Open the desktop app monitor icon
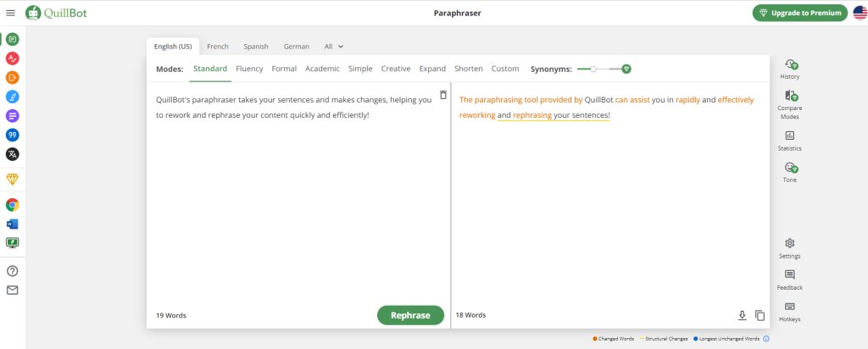Viewport: 868px width, 349px height. pyautogui.click(x=12, y=242)
